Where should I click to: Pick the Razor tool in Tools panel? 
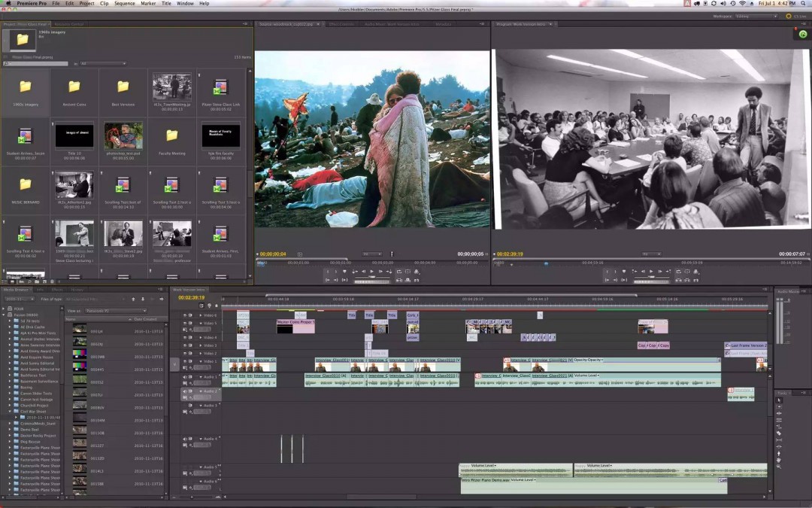[x=780, y=433]
